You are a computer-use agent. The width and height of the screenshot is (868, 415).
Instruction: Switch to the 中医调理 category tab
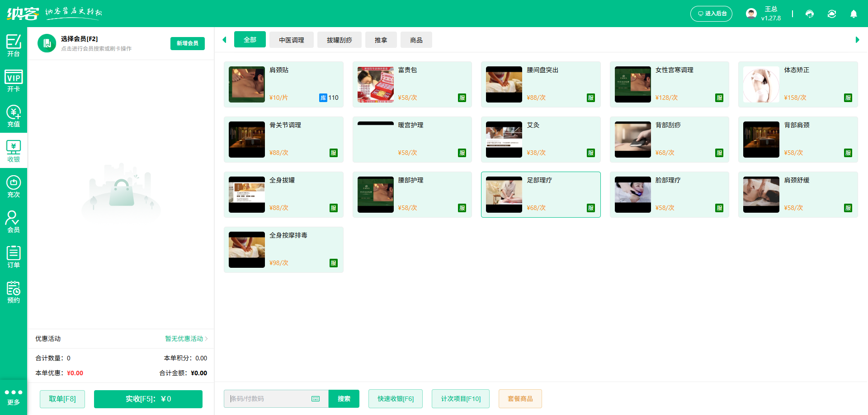291,40
